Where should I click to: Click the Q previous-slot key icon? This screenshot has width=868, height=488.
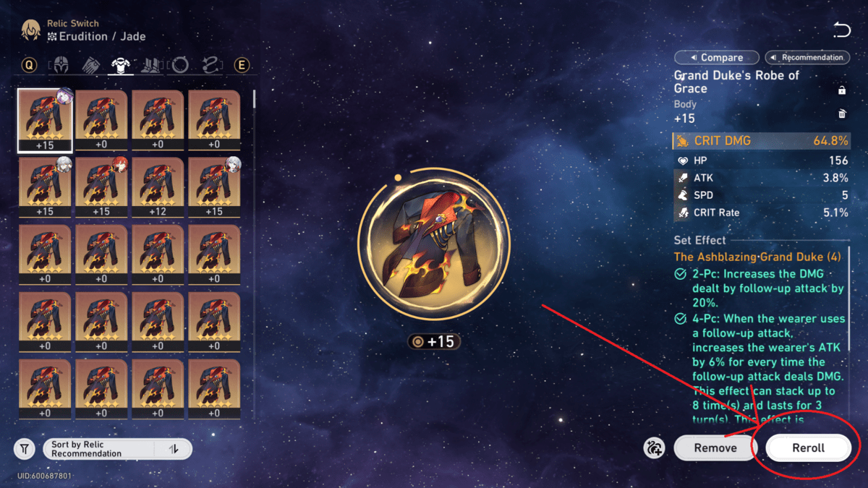[29, 65]
